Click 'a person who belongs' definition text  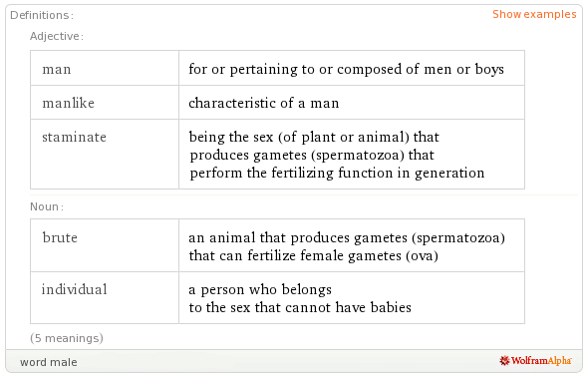point(260,289)
